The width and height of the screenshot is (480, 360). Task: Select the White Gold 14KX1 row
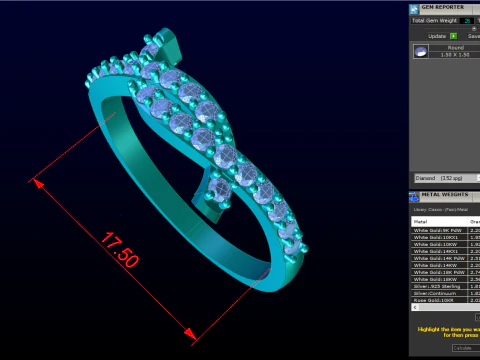point(446,251)
